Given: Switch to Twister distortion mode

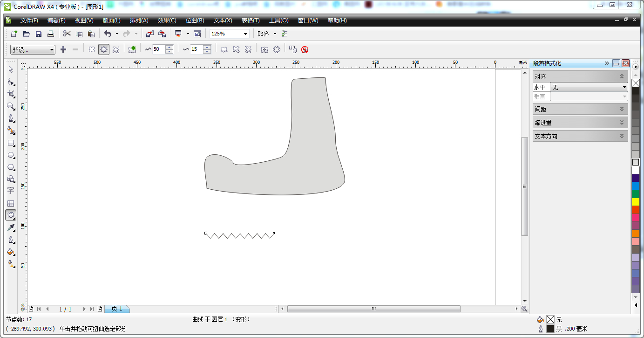Looking at the screenshot, I should click(x=116, y=49).
